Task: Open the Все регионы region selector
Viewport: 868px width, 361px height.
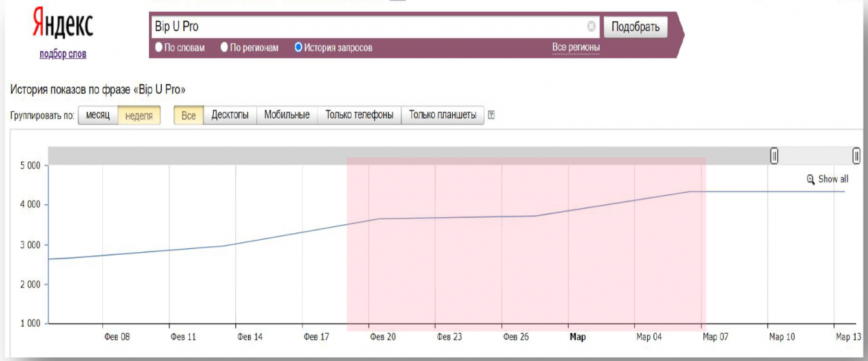Action: (575, 47)
